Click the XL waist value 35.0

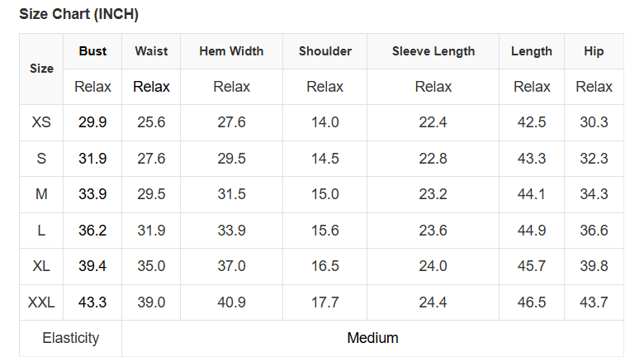tap(151, 266)
